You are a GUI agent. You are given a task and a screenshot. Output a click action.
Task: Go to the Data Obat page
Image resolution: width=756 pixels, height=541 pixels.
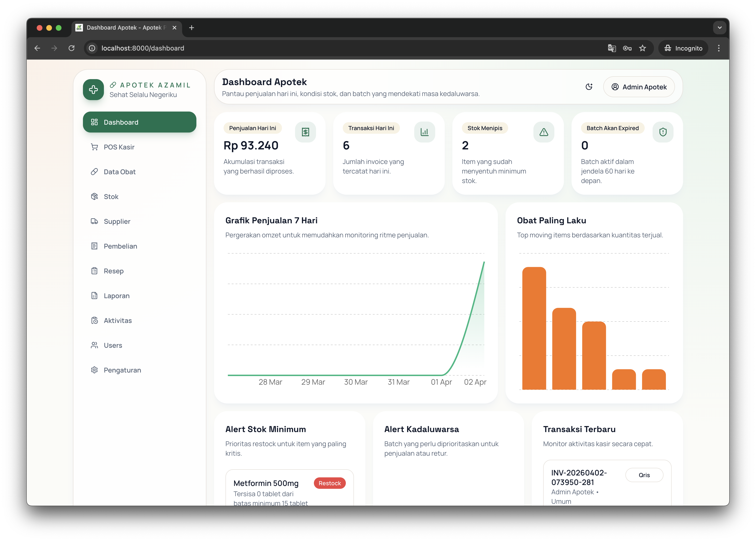(120, 172)
